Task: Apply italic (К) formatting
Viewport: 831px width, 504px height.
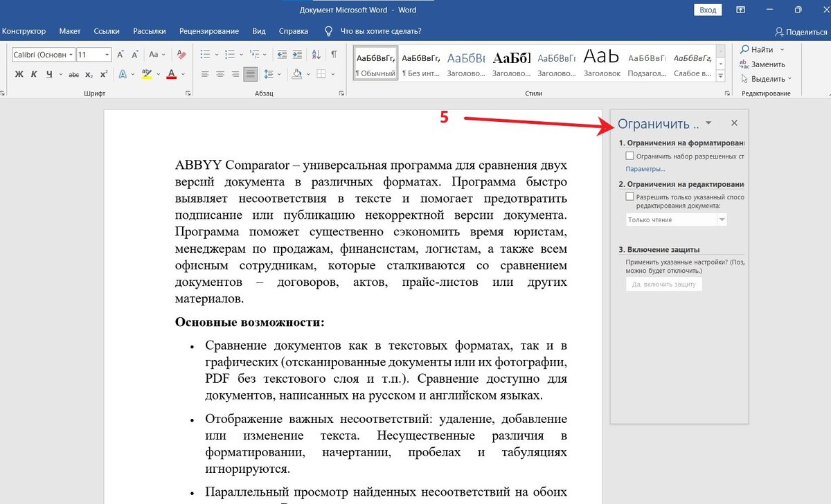Action: [34, 74]
